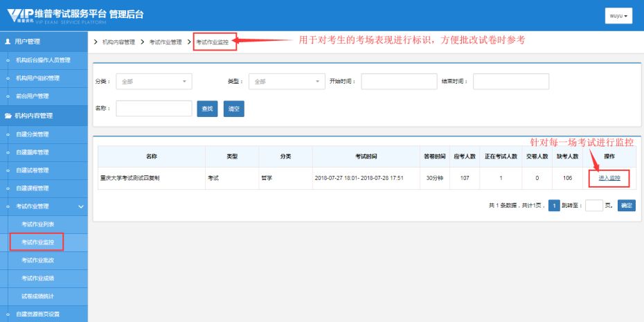Click the person icon beside 用户管理

[8, 42]
